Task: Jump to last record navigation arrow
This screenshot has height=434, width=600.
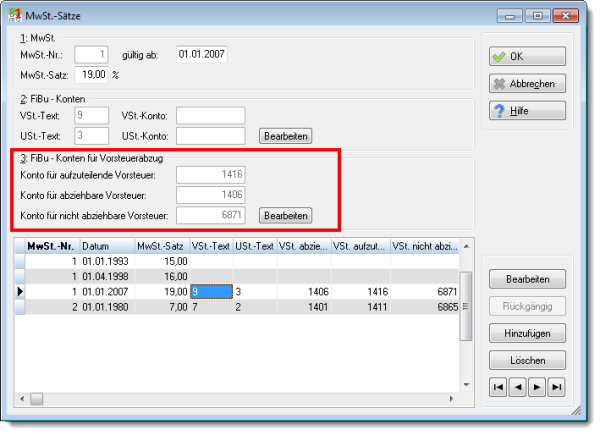Action: click(x=556, y=387)
